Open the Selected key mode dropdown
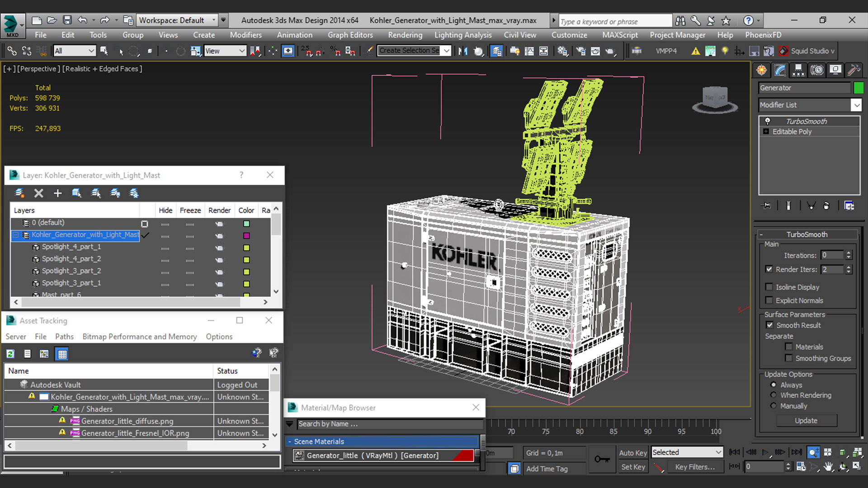The width and height of the screenshot is (868, 488). point(687,452)
